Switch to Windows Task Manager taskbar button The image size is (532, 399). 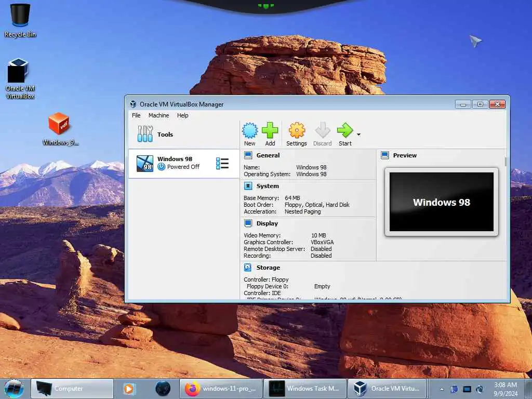305,389
